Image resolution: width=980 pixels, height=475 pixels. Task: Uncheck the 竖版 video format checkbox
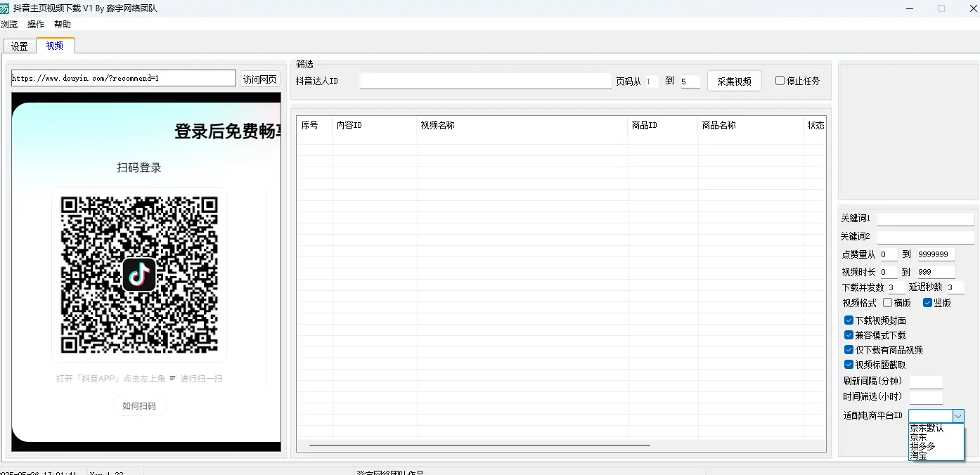[927, 303]
